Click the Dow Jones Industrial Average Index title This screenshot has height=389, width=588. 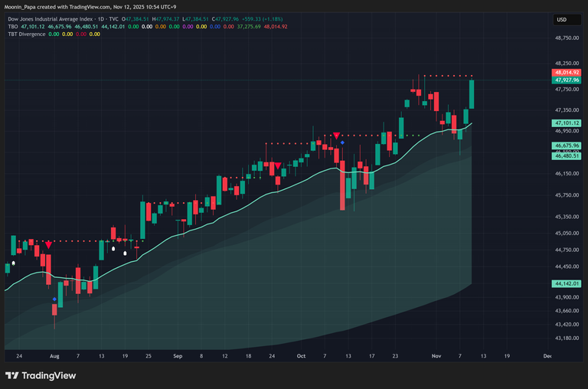51,18
